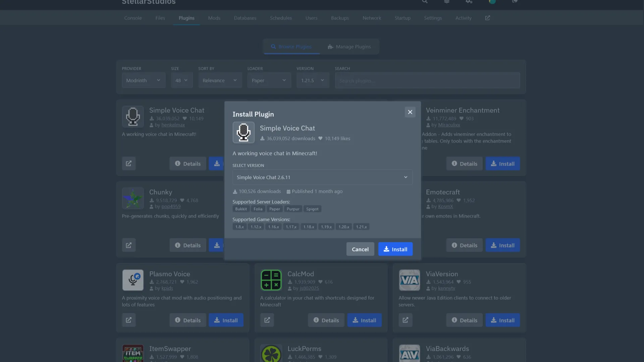Screen dimensions: 644x362
Task: Open the Backups navigation tab
Action: [340, 18]
